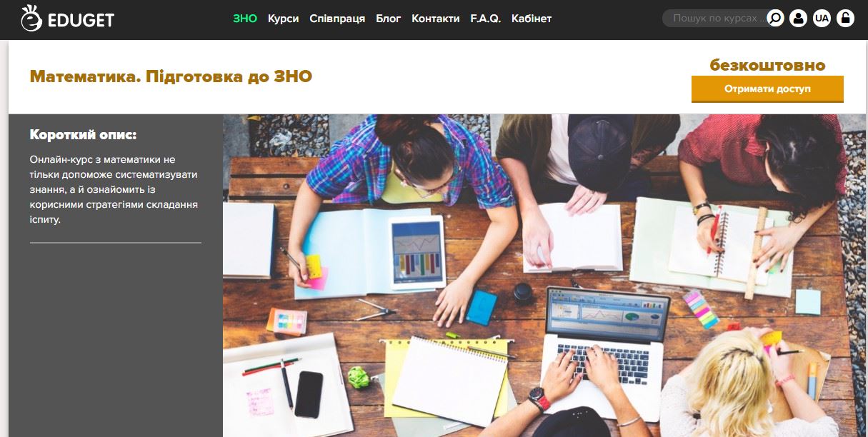Click the students studying course photo

(544, 276)
